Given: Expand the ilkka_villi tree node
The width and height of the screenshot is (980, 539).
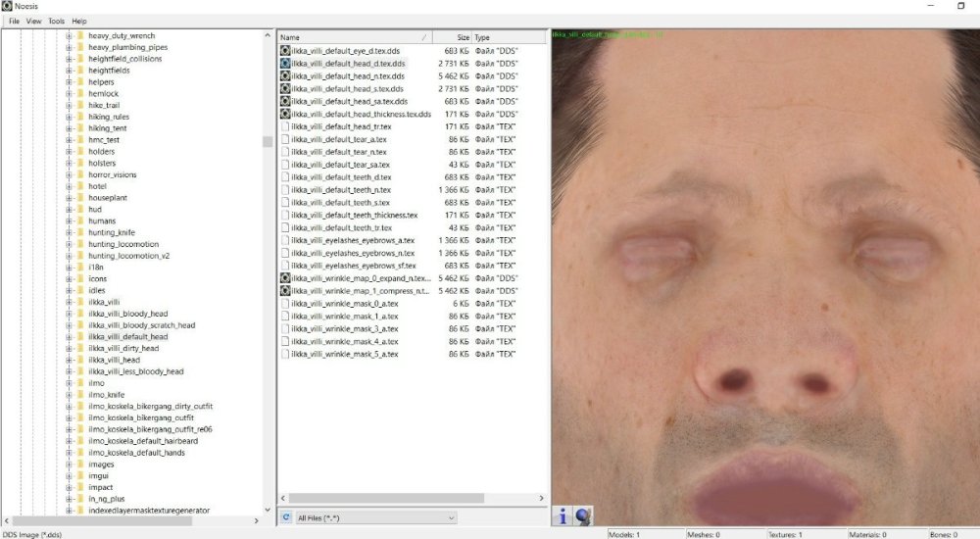Looking at the screenshot, I should (69, 303).
